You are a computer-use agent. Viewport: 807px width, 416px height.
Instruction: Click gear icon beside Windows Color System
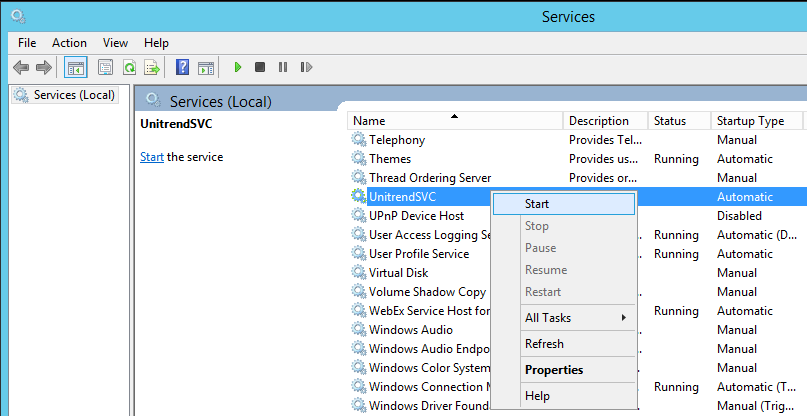click(x=359, y=368)
